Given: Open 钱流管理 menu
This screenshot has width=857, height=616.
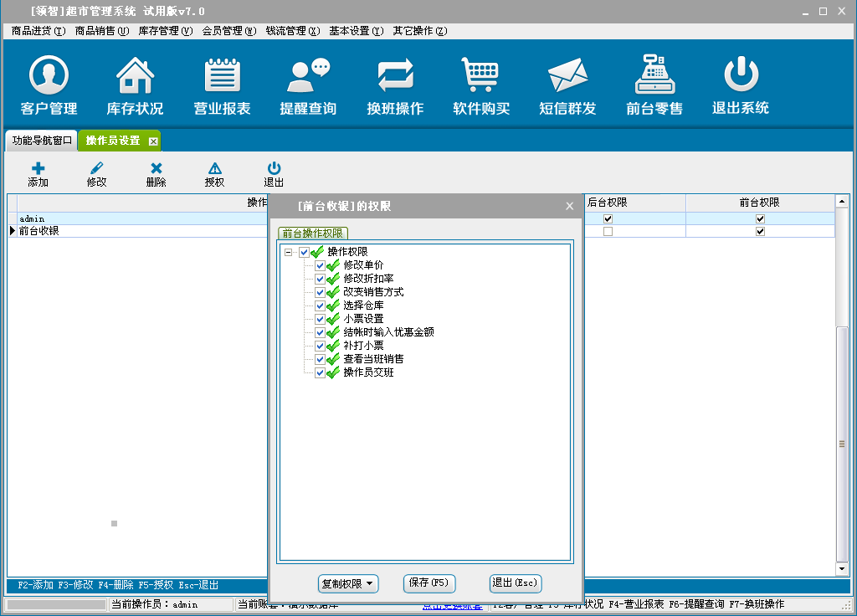Looking at the screenshot, I should [292, 31].
